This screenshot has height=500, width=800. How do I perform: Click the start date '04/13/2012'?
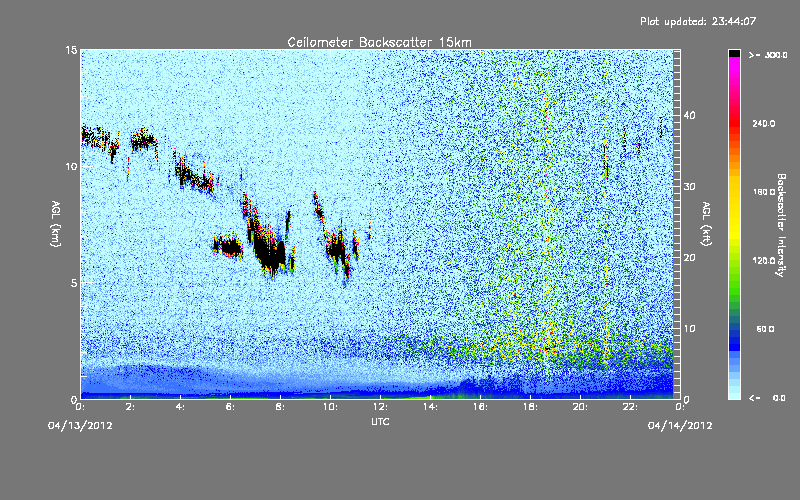(x=80, y=426)
